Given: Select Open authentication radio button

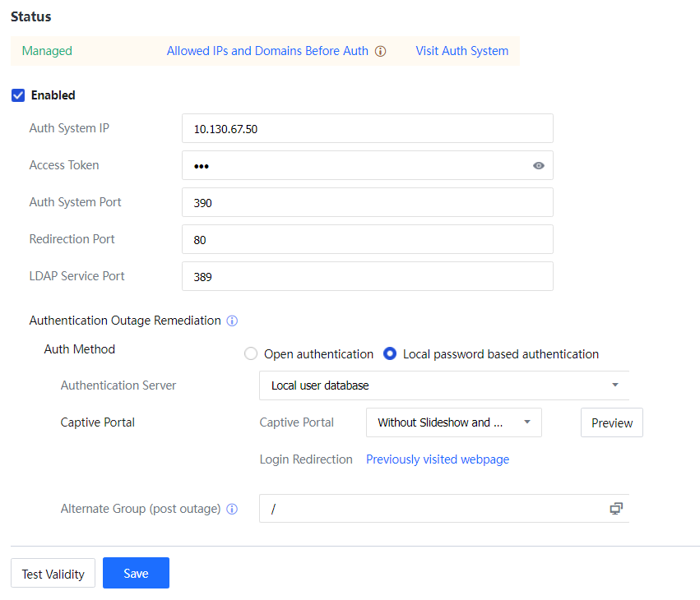Looking at the screenshot, I should click(x=252, y=354).
